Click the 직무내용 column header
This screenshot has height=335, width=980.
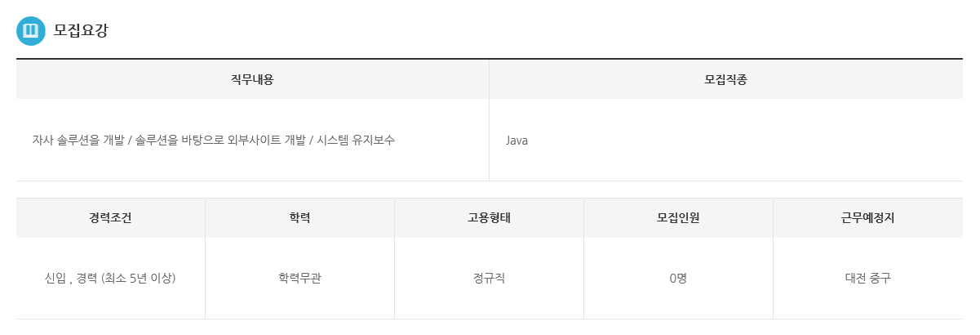tap(252, 80)
